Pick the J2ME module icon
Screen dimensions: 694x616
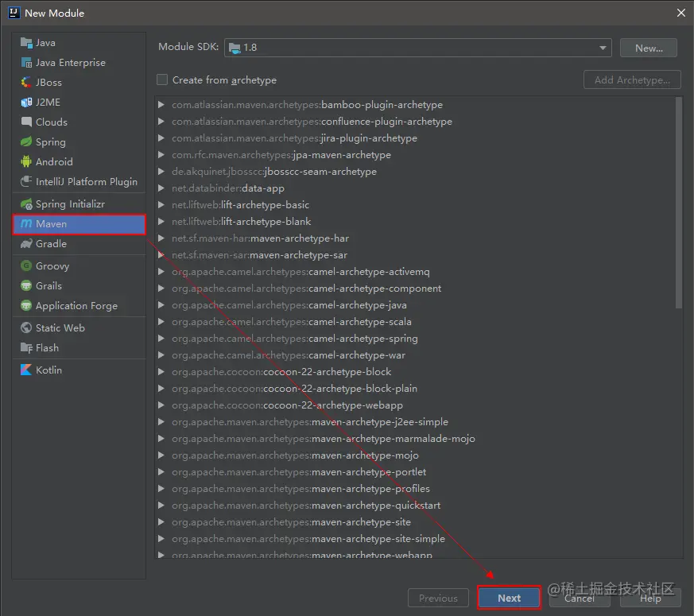click(x=26, y=103)
